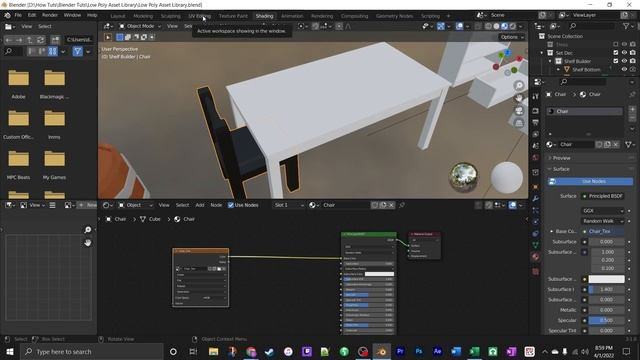The image size is (640, 360).
Task: Switch viewport to solid shading
Action: 496,26
